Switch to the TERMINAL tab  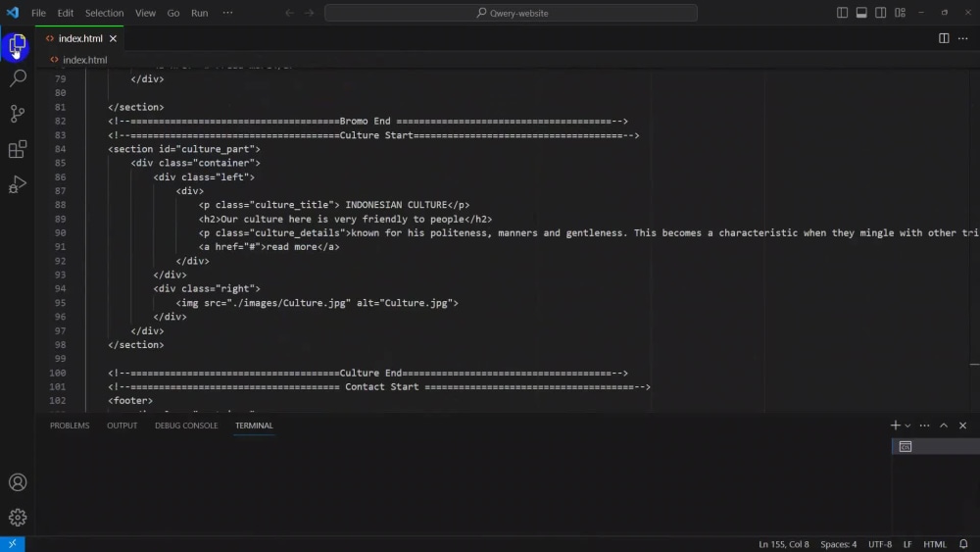(254, 426)
